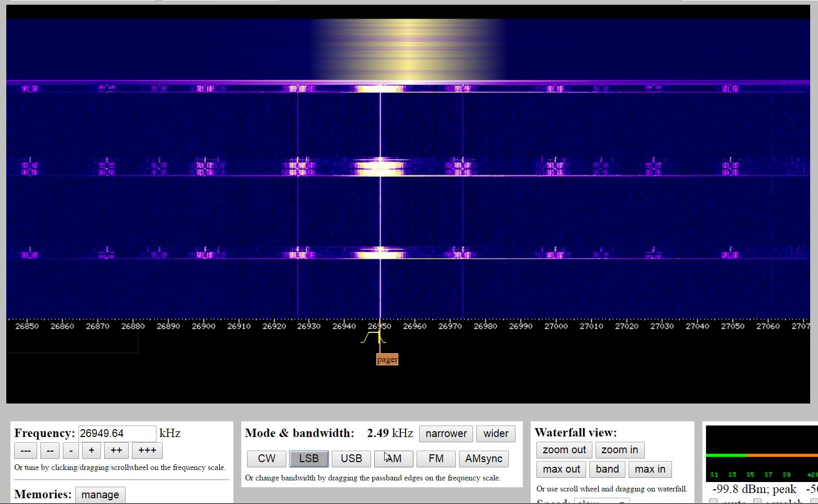Click 26870 on the frequency scale

click(97, 326)
